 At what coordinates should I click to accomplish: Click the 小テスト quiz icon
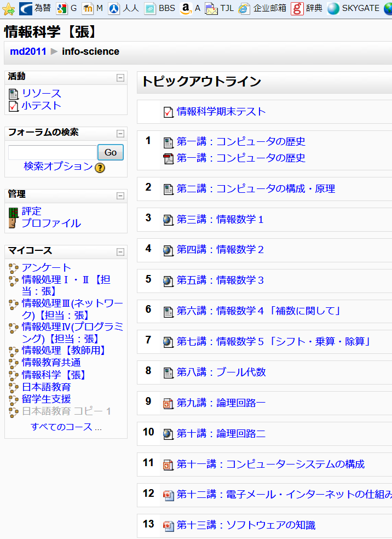13,106
